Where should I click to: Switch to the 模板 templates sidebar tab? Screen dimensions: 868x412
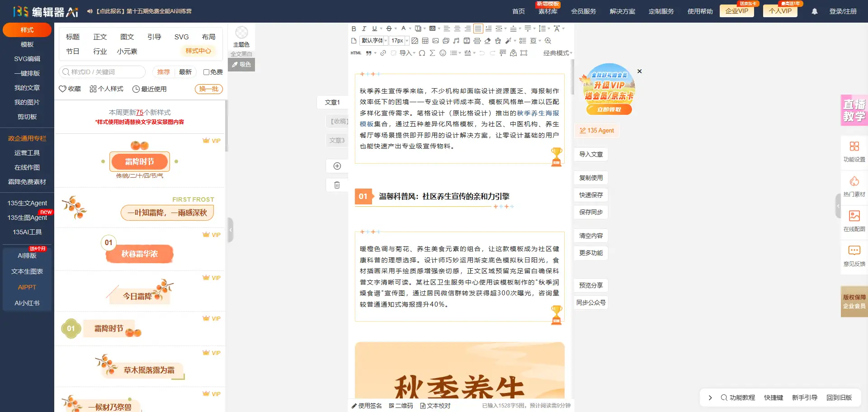(x=27, y=44)
